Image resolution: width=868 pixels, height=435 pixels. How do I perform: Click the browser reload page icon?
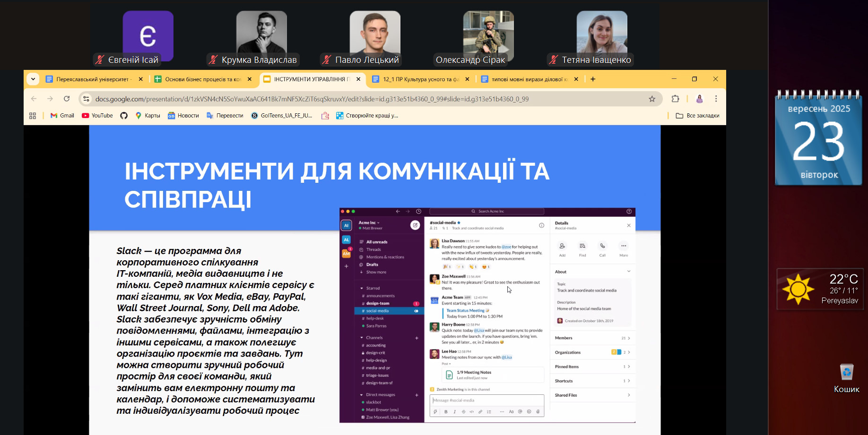click(x=67, y=99)
